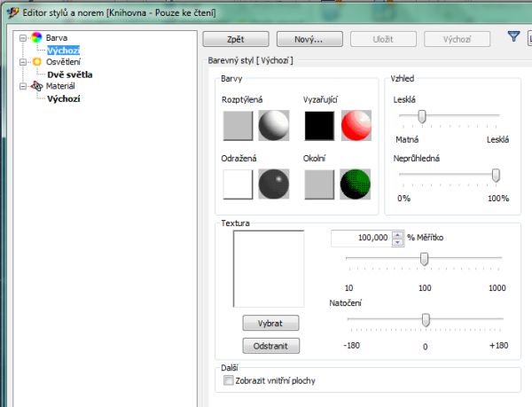Click the Rozptýlená sphere preview

click(x=274, y=127)
